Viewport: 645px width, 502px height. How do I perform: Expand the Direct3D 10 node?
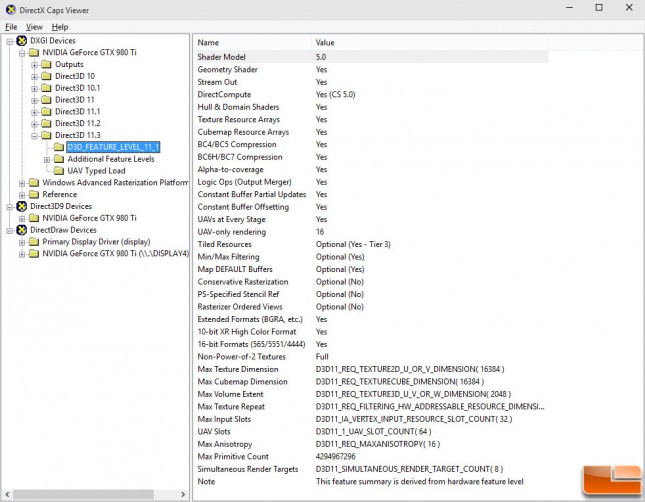click(x=35, y=77)
